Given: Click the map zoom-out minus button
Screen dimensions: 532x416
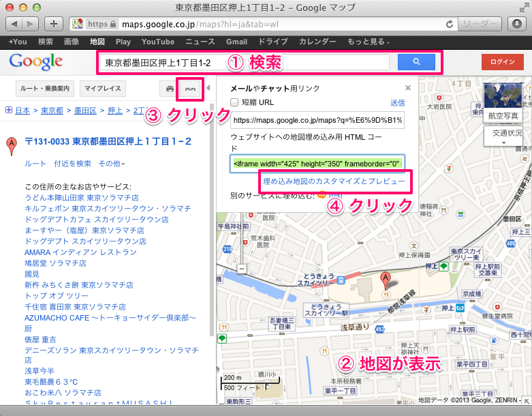Looking at the screenshot, I should point(242,269).
